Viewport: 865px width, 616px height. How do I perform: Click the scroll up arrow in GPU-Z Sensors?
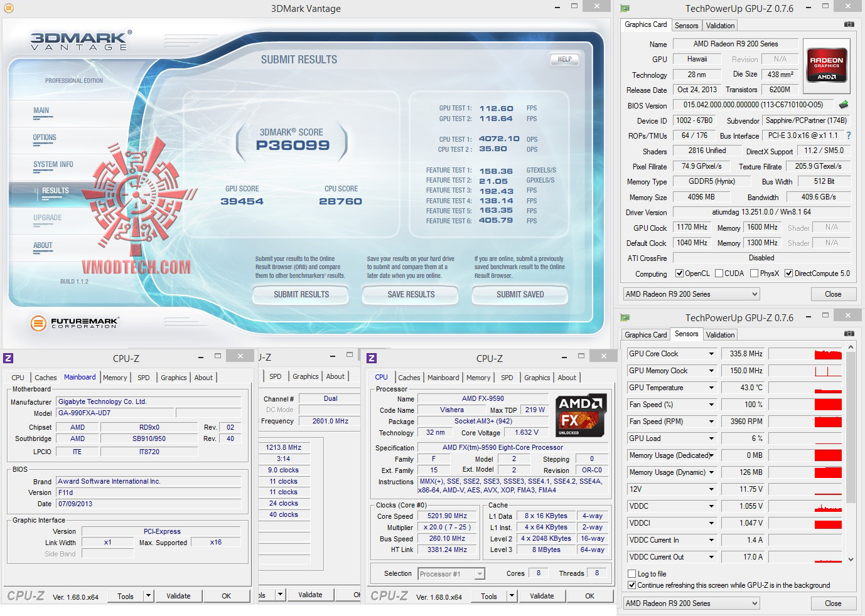click(851, 347)
